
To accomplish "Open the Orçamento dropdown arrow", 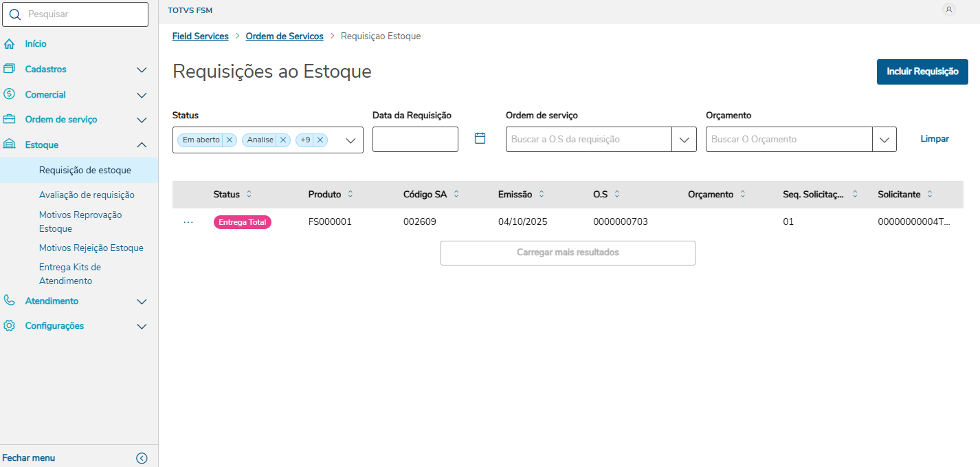I will [x=884, y=140].
